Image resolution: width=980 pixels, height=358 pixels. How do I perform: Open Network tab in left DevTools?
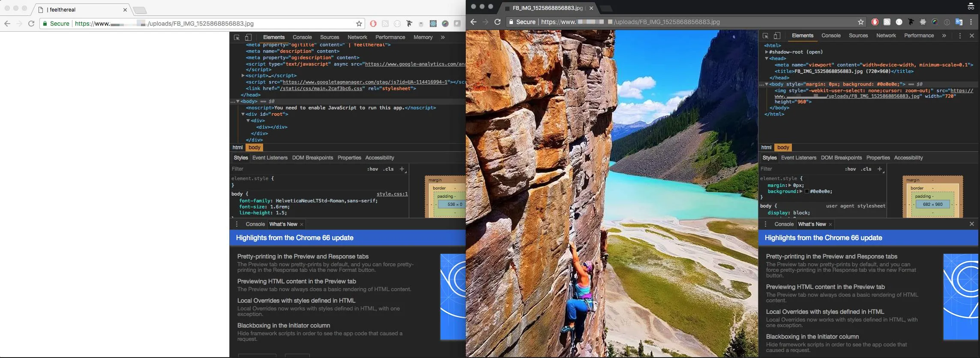(357, 37)
